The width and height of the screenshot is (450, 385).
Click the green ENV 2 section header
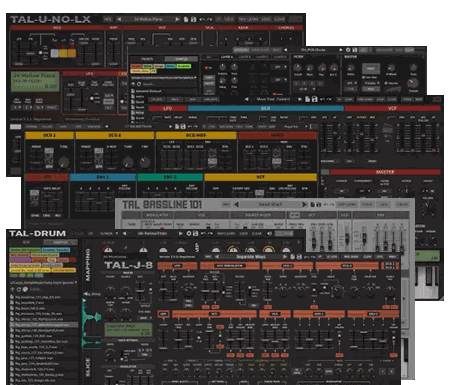pyautogui.click(x=170, y=177)
